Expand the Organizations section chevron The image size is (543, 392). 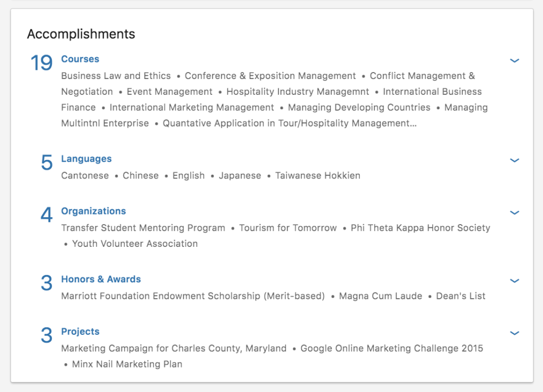[514, 212]
